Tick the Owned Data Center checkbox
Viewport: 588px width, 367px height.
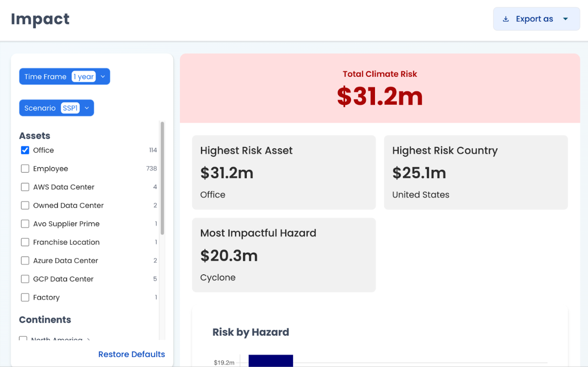(25, 205)
